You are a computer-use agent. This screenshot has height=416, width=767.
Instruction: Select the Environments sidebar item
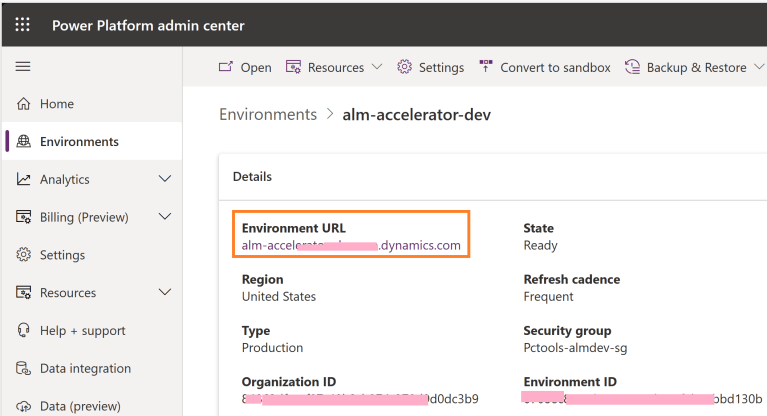[79, 142]
